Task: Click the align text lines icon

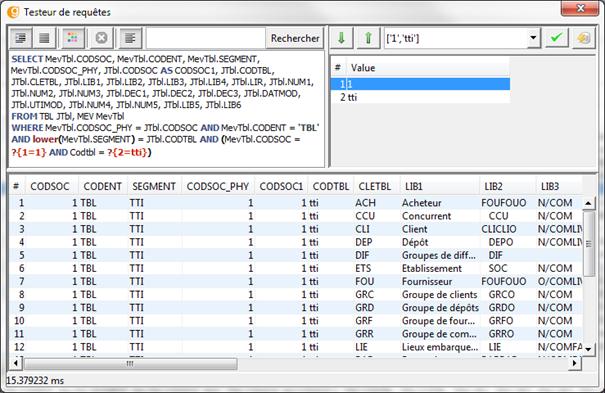Action: pos(130,38)
